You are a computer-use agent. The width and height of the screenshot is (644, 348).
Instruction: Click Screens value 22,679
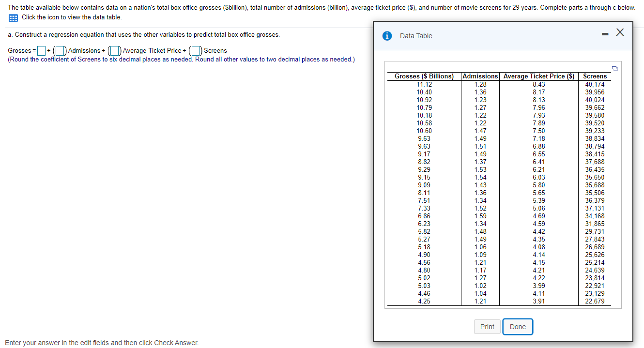[595, 301]
